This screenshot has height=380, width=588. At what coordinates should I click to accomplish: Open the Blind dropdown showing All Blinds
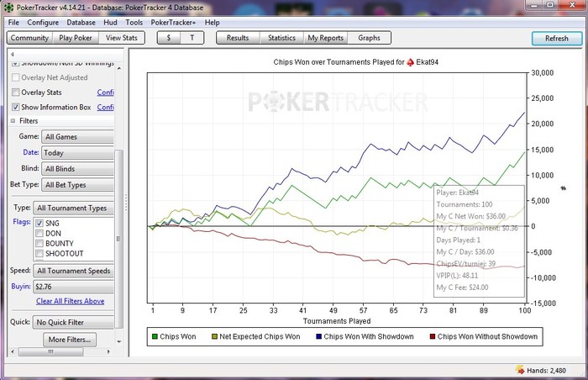(x=77, y=169)
